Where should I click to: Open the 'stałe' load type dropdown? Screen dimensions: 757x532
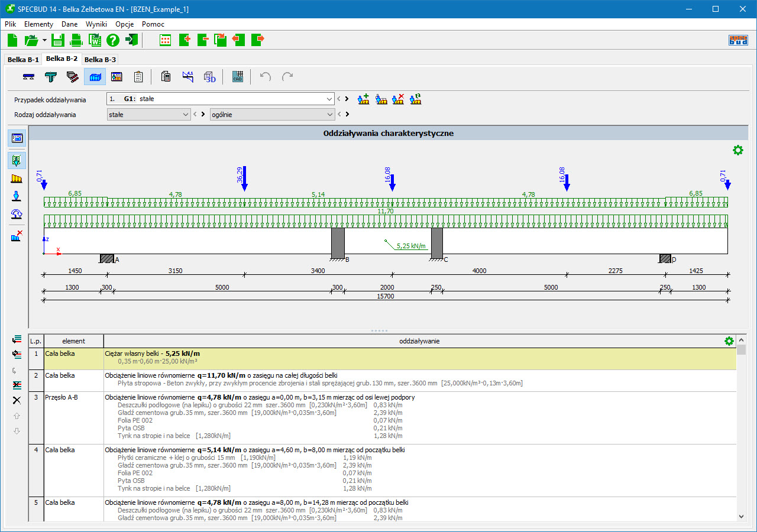pos(185,115)
